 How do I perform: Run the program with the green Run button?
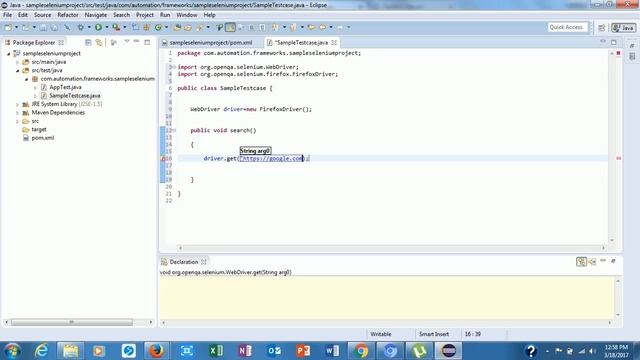pos(98,27)
